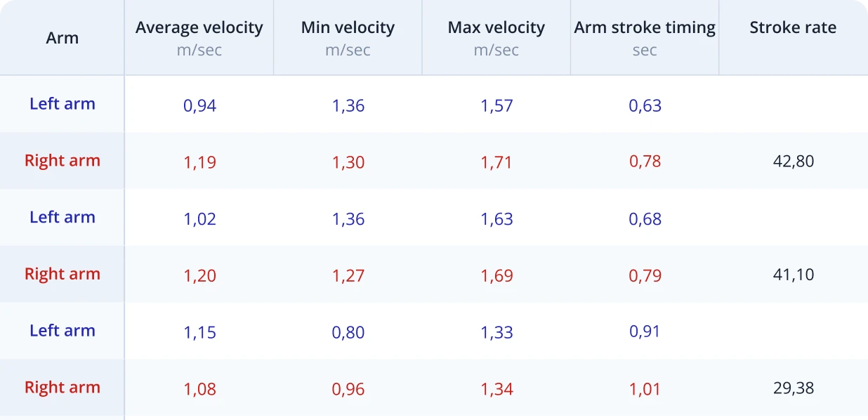Viewport: 868px width, 420px height.
Task: Click the Right arm label with average 1,08
Action: click(x=62, y=388)
